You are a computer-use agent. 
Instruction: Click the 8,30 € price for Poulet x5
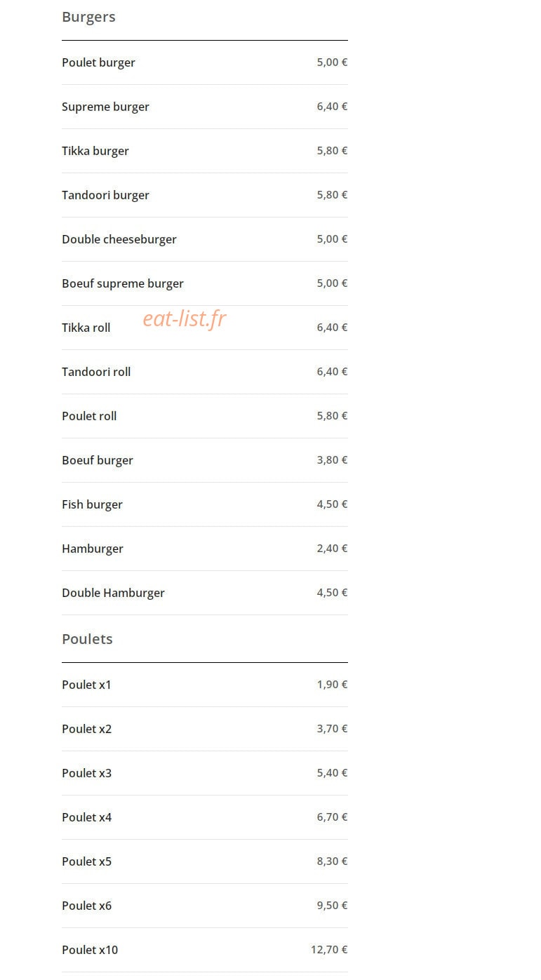point(332,861)
